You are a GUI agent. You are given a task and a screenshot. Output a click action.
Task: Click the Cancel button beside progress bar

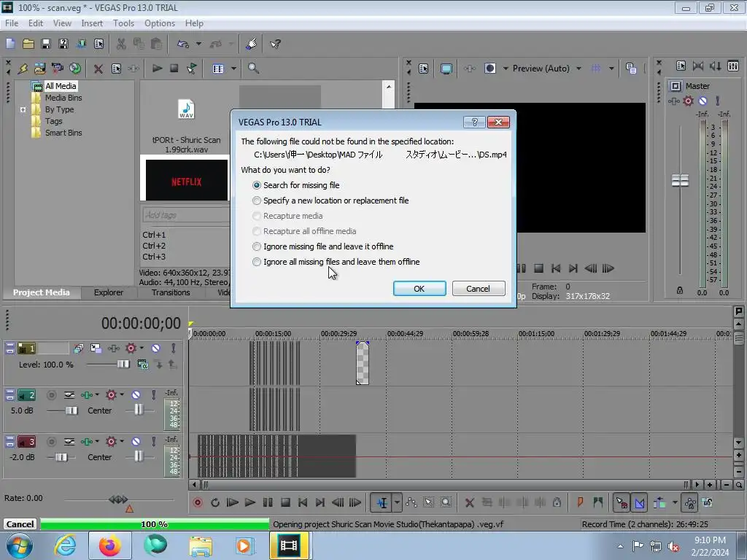20,524
